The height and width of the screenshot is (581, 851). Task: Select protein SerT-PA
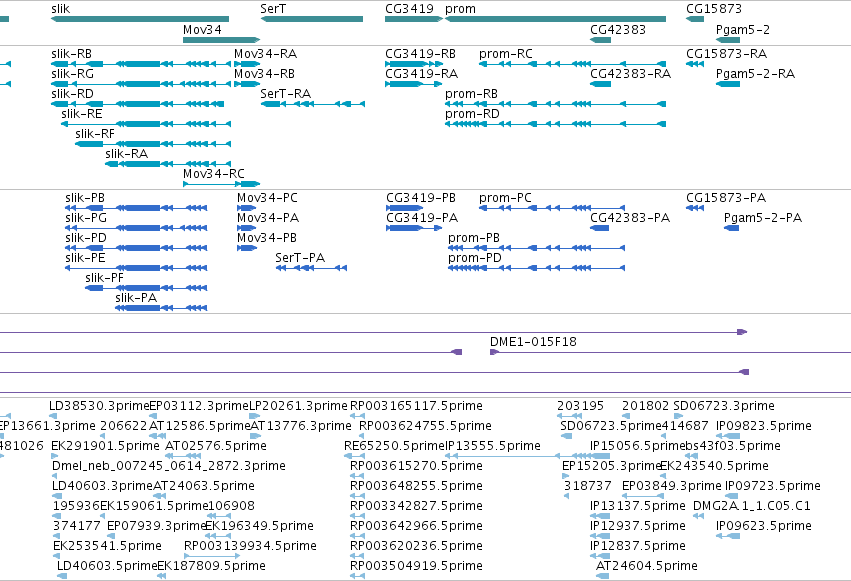[x=312, y=269]
